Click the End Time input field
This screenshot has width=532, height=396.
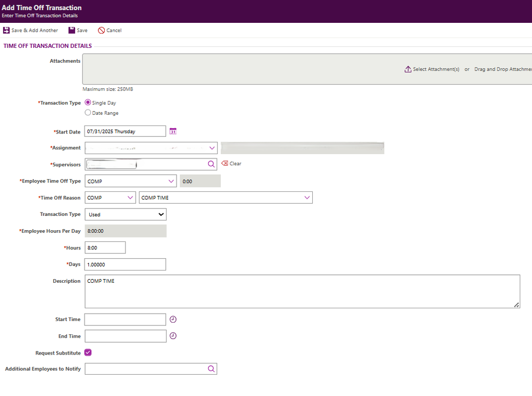click(x=126, y=336)
